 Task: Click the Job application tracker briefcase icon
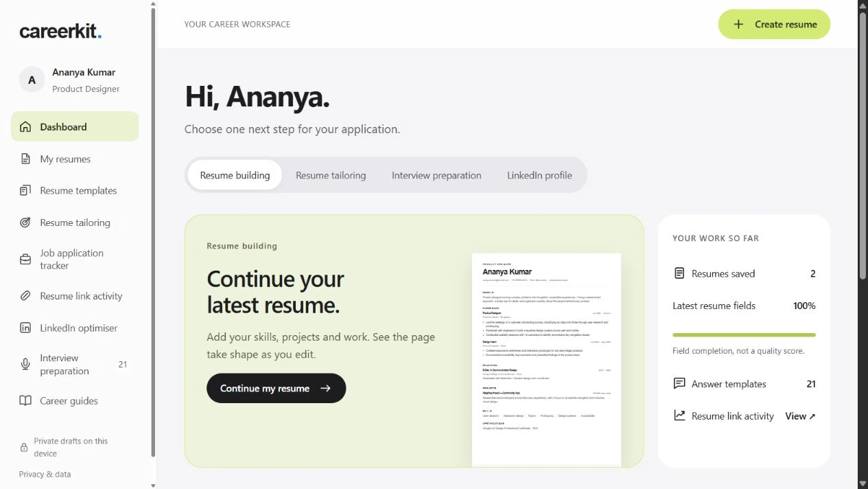(25, 259)
